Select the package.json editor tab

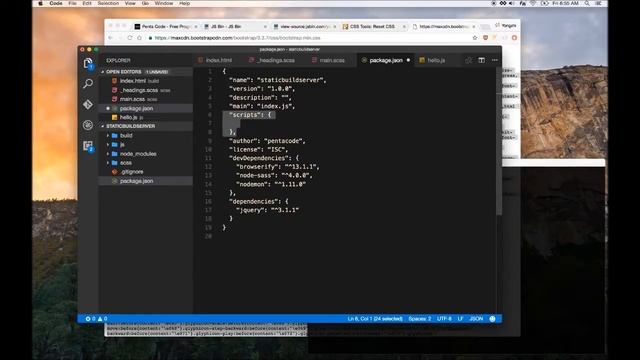(385, 60)
